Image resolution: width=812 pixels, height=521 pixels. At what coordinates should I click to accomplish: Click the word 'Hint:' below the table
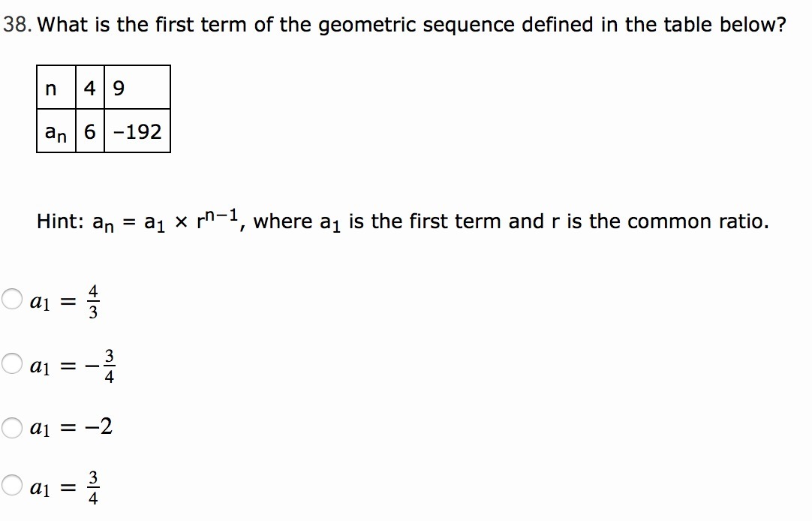coord(62,222)
